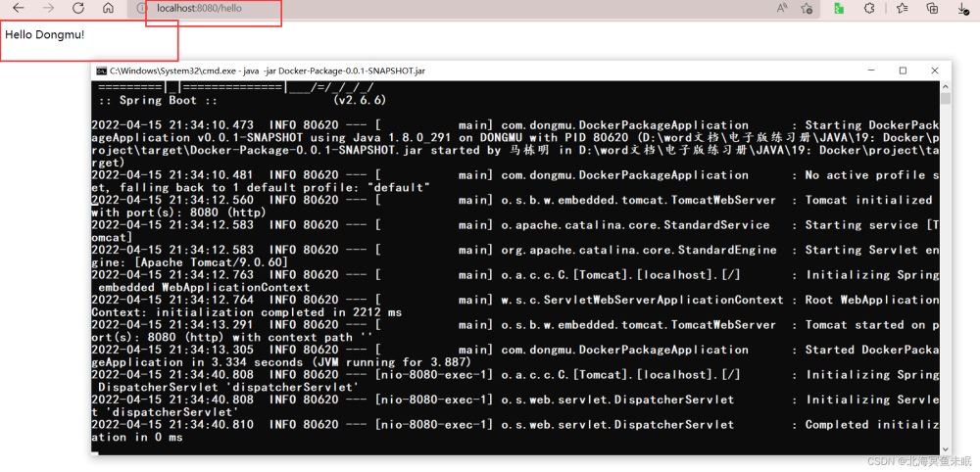
Task: Click the ':: Spring Boot ::' banner text
Action: click(x=158, y=100)
